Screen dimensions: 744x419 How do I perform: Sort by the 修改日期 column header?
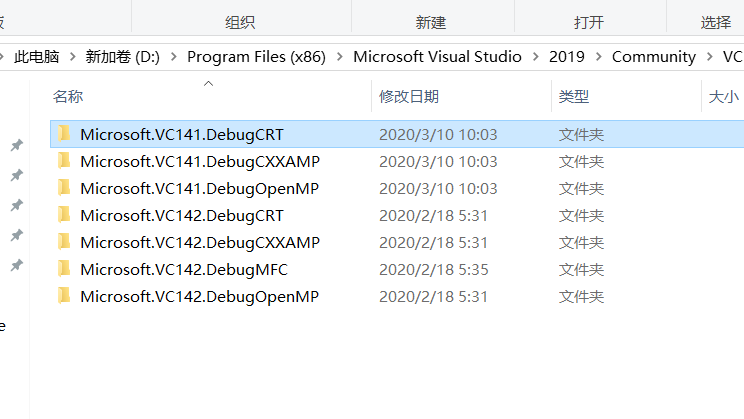pyautogui.click(x=408, y=97)
